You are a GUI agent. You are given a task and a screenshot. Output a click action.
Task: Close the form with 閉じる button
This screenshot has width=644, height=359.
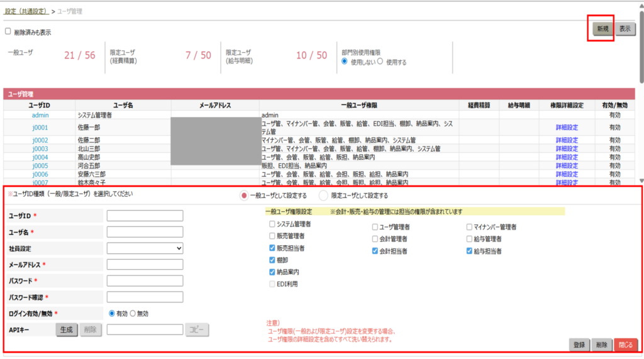point(625,345)
